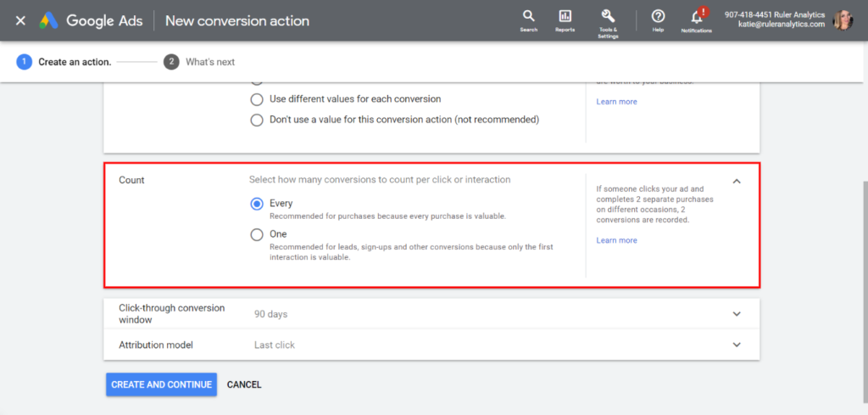Screen dimensions: 868x415
Task: Go to step 1 "Create an action"
Action: tap(23, 62)
